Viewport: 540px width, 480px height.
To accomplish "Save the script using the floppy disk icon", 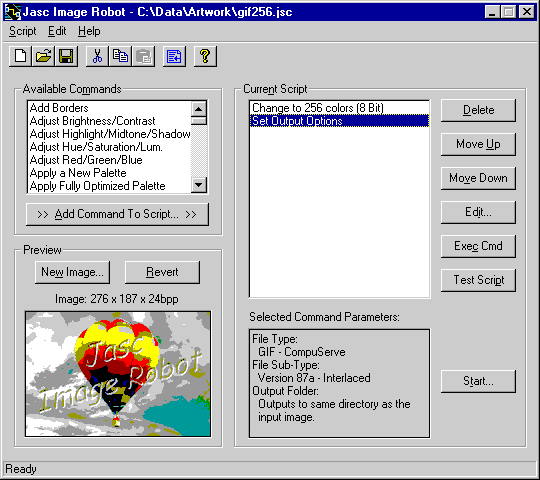I will click(66, 56).
